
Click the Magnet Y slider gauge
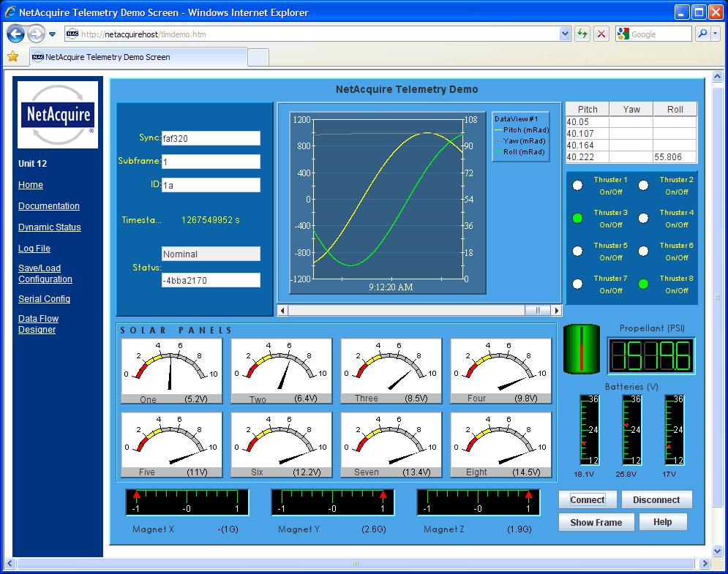[333, 502]
